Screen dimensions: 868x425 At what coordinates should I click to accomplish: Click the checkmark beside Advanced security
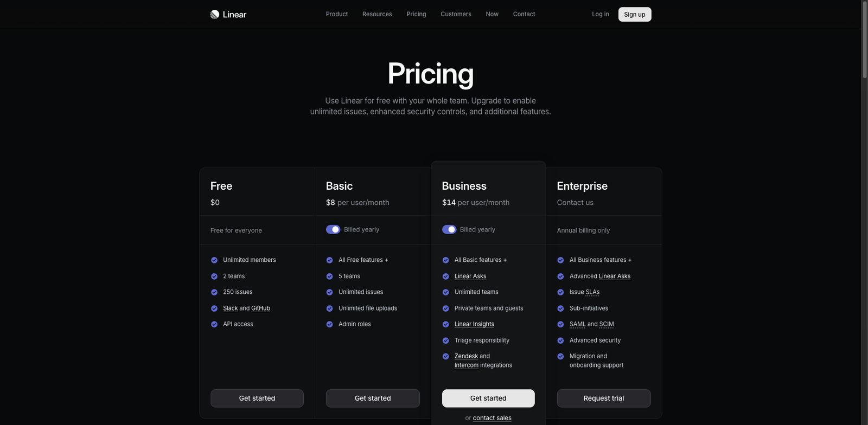(x=560, y=340)
